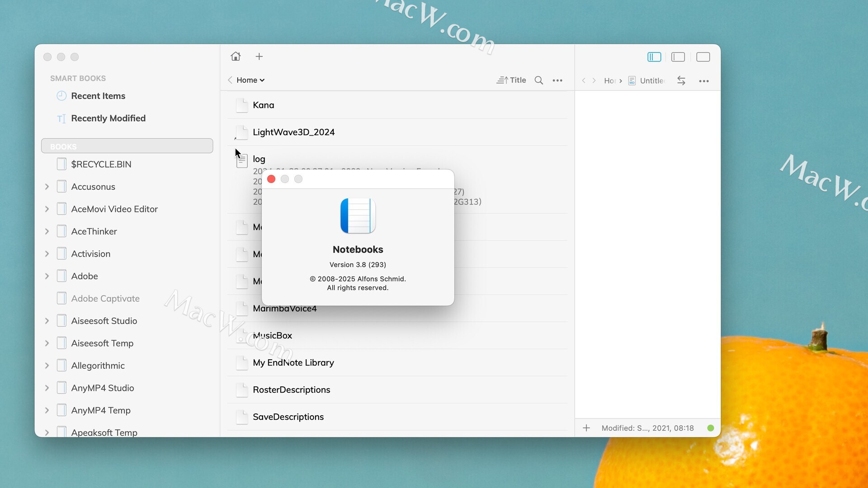868x488 pixels.
Task: Change sort order via Title
Action: [511, 80]
